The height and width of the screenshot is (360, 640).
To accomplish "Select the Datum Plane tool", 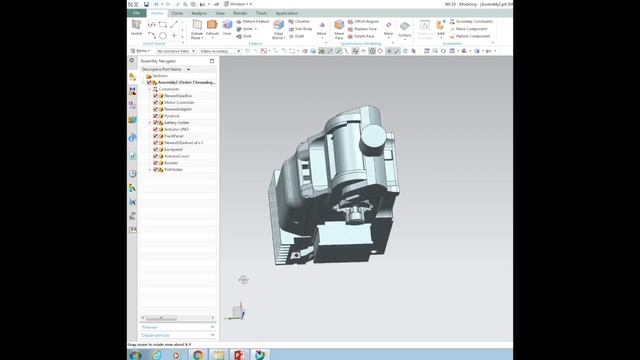I will coord(197,29).
